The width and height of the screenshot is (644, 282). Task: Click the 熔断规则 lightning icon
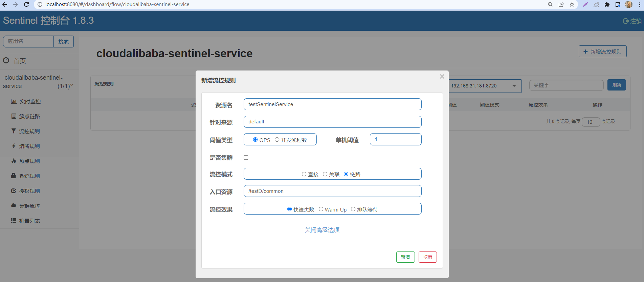click(14, 146)
